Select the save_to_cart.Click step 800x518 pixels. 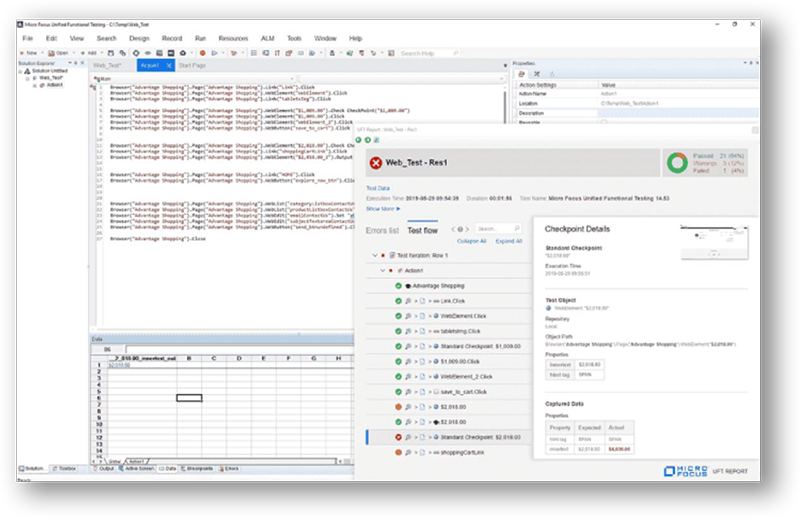pyautogui.click(x=449, y=392)
